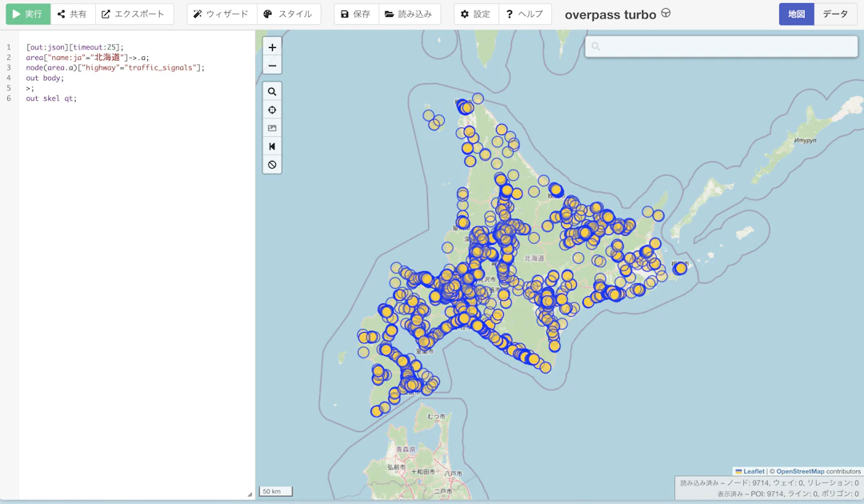The image size is (864, 504).
Task: Open the 共有 share dialog
Action: point(72,14)
